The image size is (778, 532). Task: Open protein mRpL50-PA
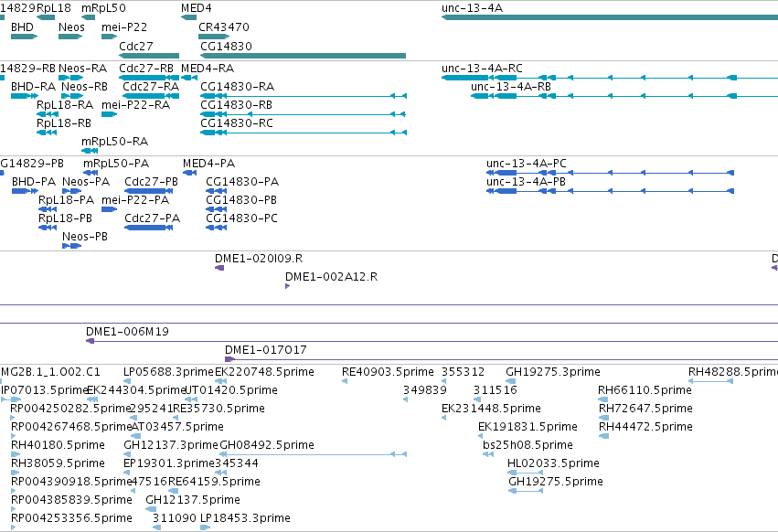pos(91,173)
